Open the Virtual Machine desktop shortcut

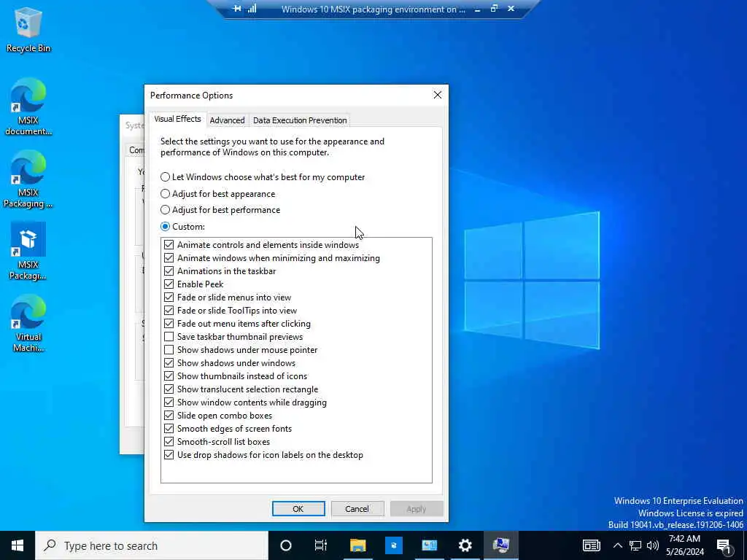click(x=28, y=324)
